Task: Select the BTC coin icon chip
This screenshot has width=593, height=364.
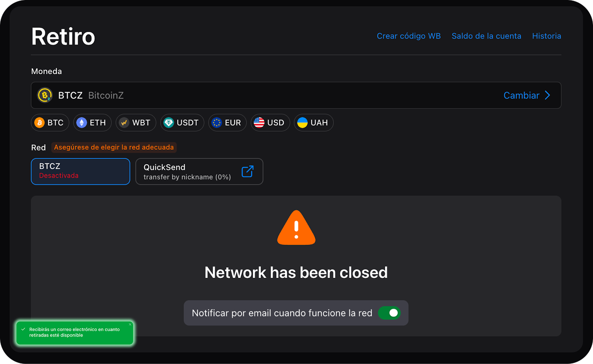Action: pyautogui.click(x=50, y=123)
